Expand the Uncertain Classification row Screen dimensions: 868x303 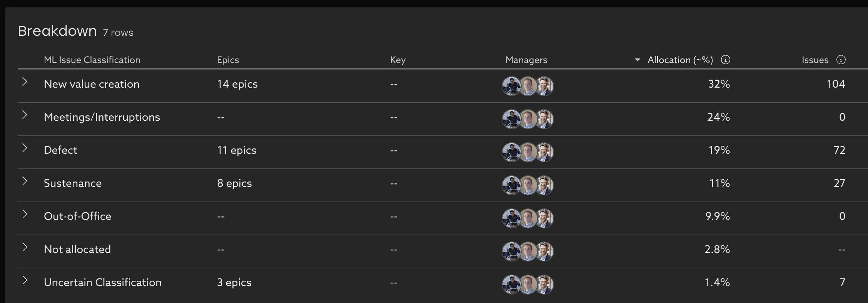[x=25, y=280]
